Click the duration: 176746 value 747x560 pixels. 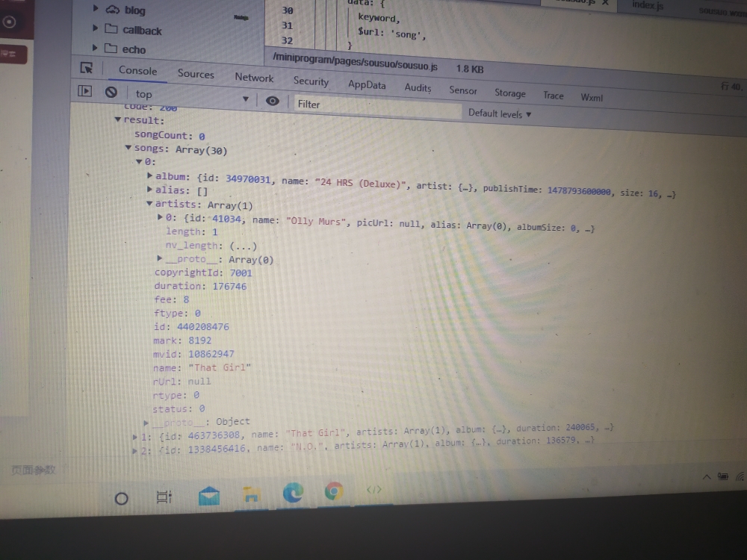(229, 286)
